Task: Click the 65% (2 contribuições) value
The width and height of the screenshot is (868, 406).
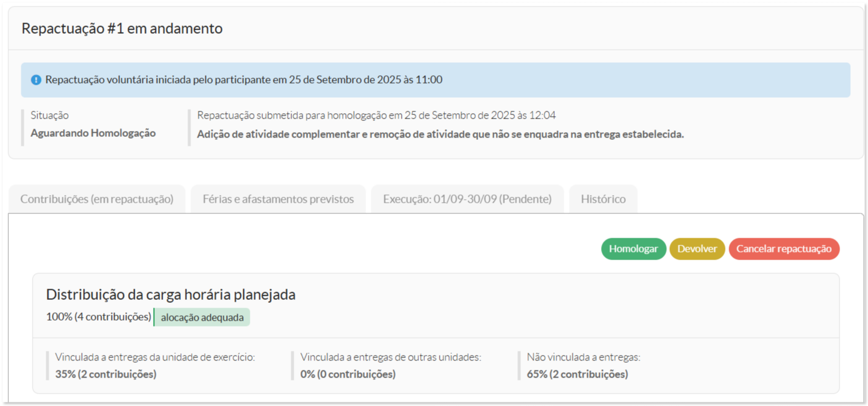Action: pyautogui.click(x=577, y=374)
